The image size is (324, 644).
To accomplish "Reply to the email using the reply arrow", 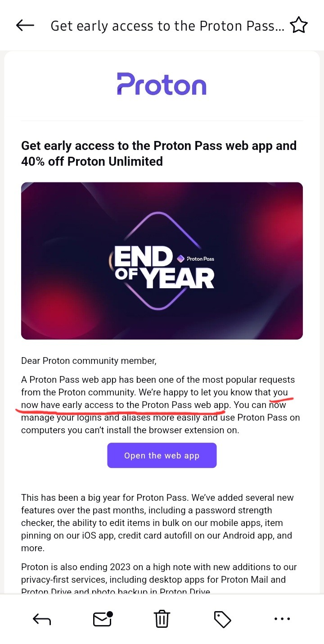I will point(42,620).
